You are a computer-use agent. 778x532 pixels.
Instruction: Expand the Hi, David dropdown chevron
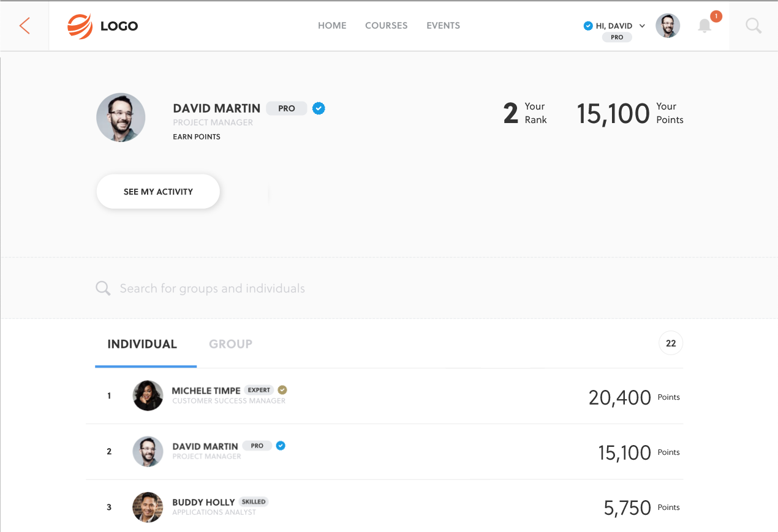(642, 26)
